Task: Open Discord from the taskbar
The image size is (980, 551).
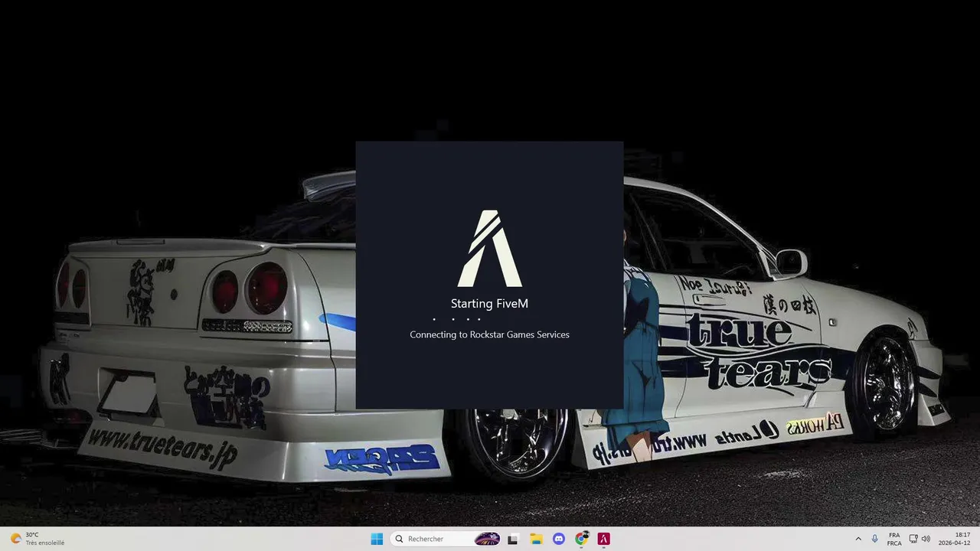Action: click(559, 539)
